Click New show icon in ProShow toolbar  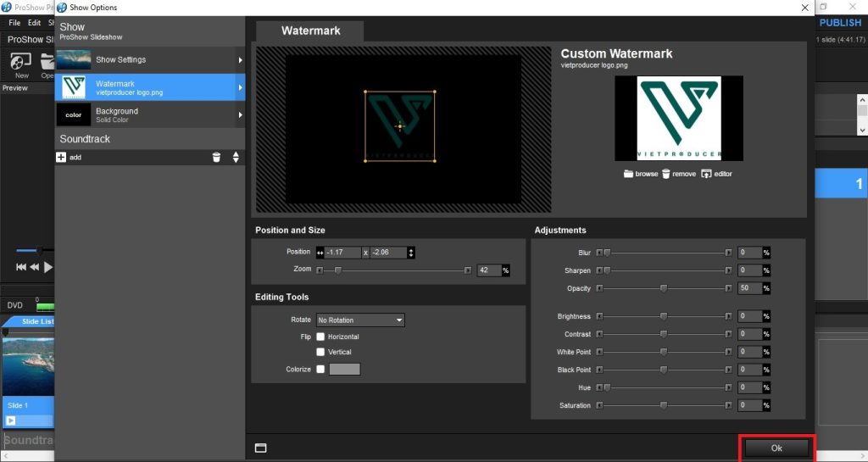coord(21,66)
